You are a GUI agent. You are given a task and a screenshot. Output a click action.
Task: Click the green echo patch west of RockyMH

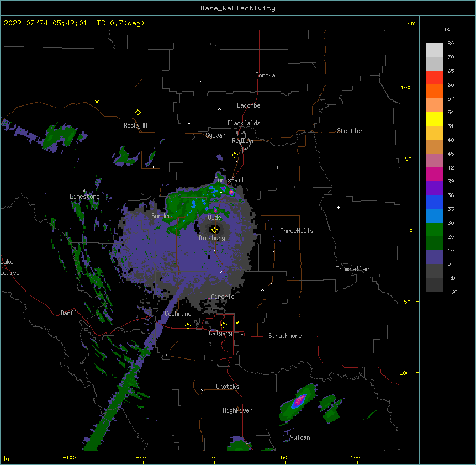pyautogui.click(x=60, y=136)
